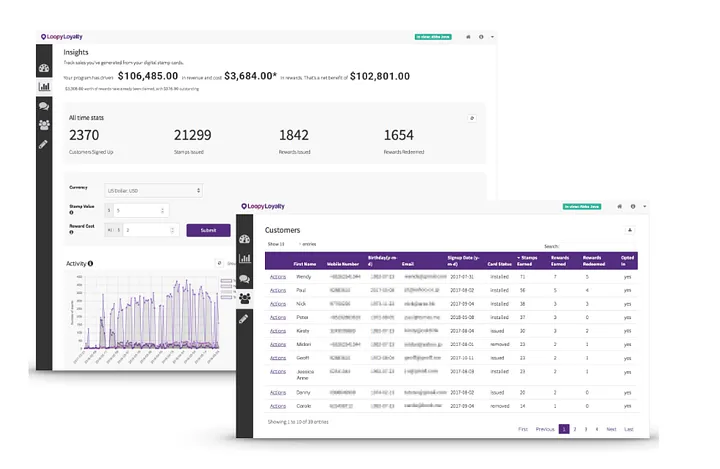Image resolution: width=720 pixels, height=469 pixels.
Task: Open Actions link for Danny
Action: [x=278, y=393]
